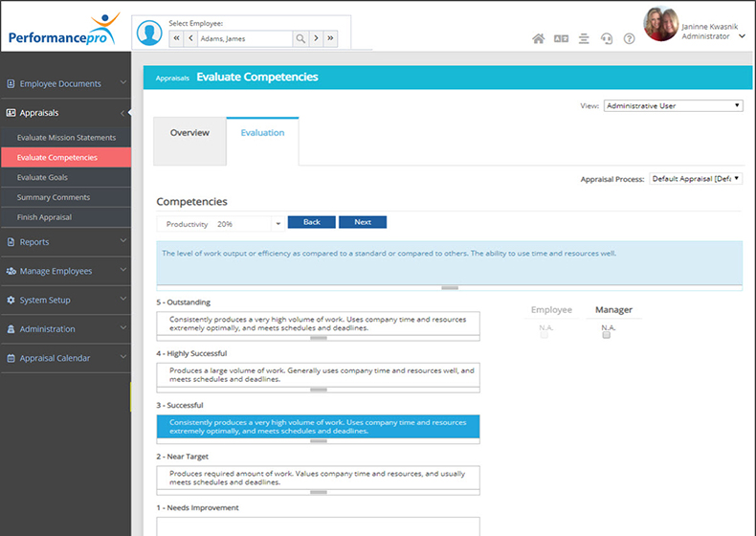This screenshot has height=536, width=756.
Task: Check the Manager N.A. checkbox
Action: [606, 335]
